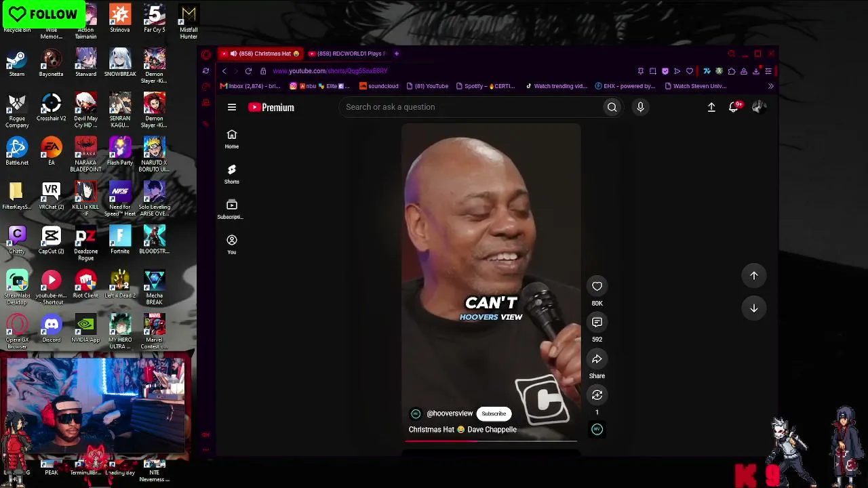Switch to the Christmas Hat browser tab

tap(261, 54)
